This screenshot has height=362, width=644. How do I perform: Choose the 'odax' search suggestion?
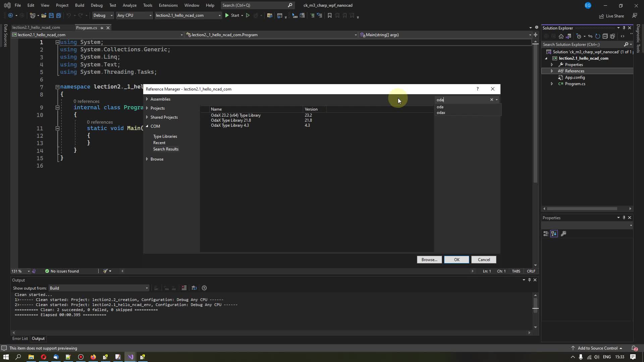tap(441, 113)
